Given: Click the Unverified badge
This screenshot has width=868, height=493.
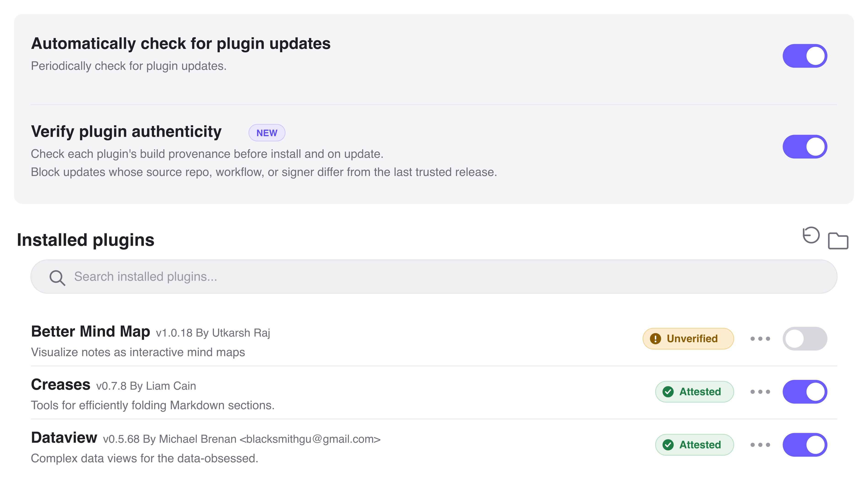Looking at the screenshot, I should [x=688, y=338].
